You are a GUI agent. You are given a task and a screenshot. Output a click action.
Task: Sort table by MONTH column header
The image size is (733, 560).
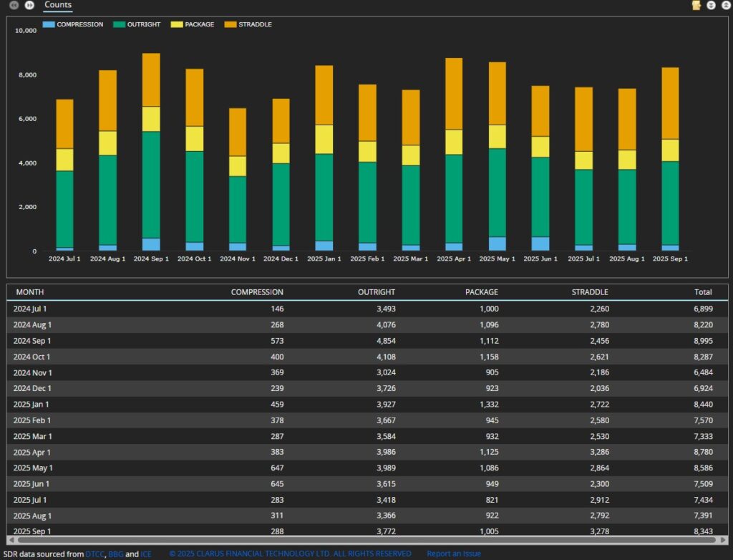[29, 292]
